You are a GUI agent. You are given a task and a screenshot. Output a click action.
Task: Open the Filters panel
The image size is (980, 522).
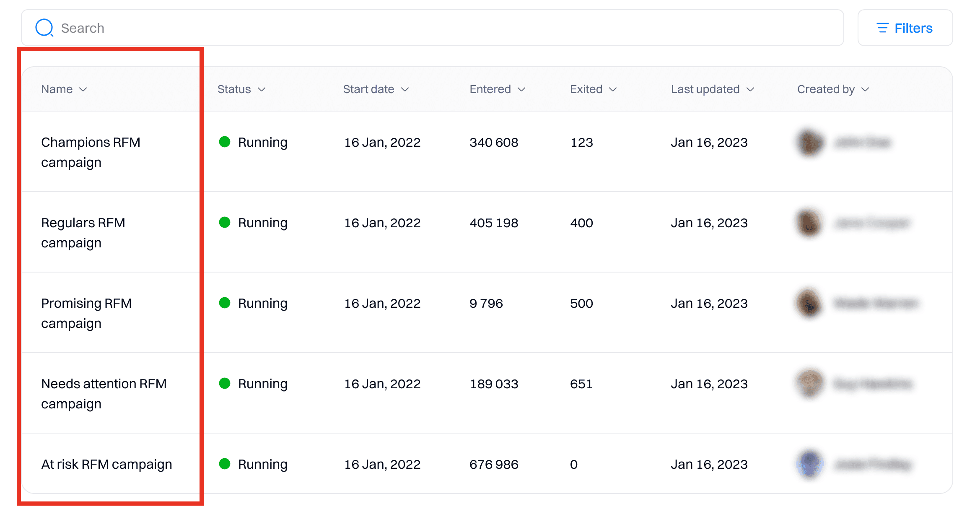point(914,28)
